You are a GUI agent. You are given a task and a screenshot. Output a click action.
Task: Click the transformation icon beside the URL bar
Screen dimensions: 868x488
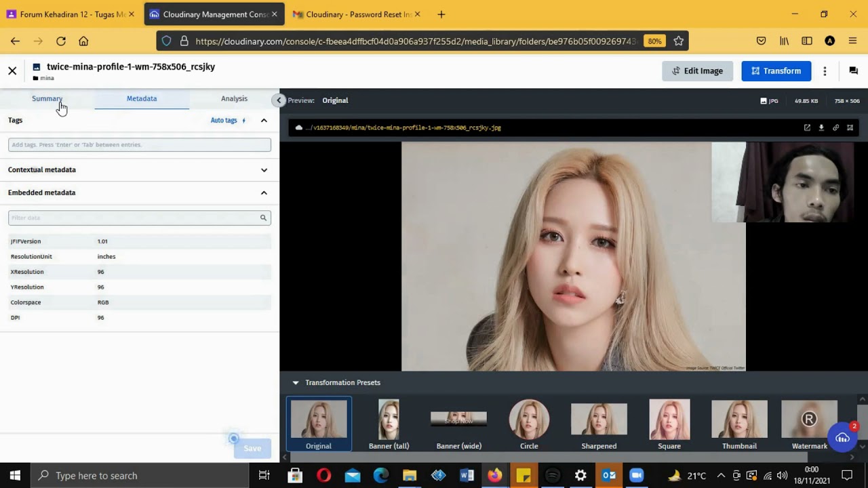point(850,127)
